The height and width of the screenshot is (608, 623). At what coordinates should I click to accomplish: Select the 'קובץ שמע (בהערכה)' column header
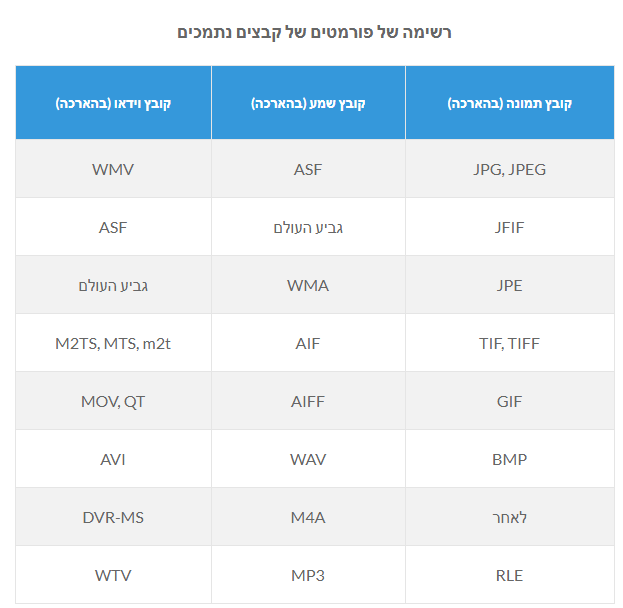click(x=308, y=103)
